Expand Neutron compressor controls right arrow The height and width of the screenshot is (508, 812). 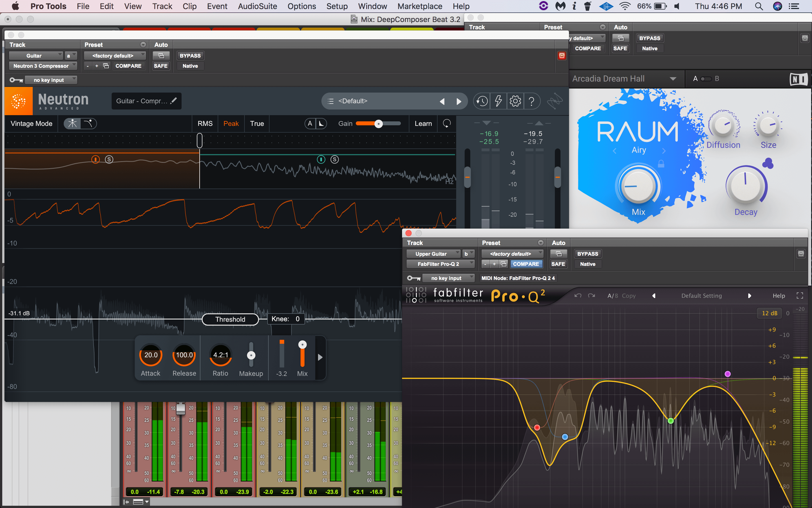coord(320,358)
